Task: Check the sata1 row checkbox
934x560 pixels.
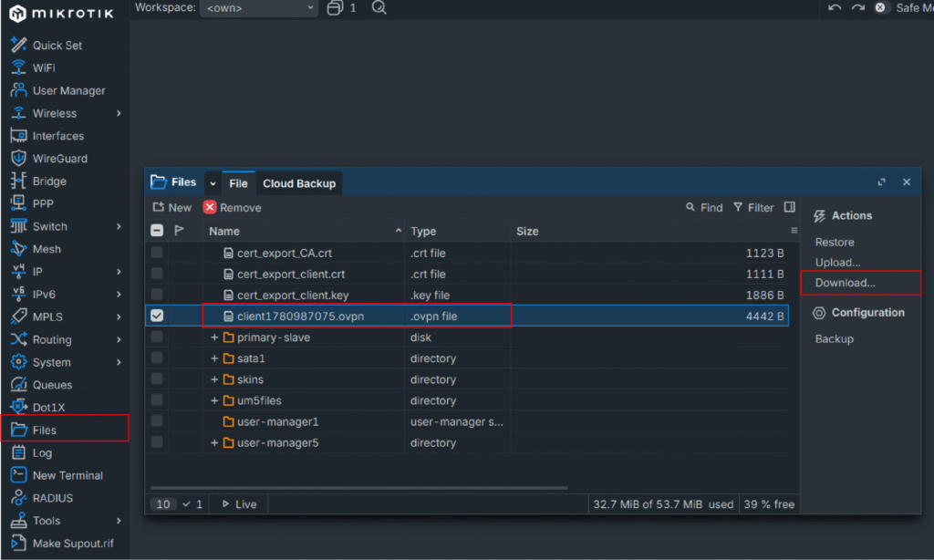Action: (x=157, y=358)
